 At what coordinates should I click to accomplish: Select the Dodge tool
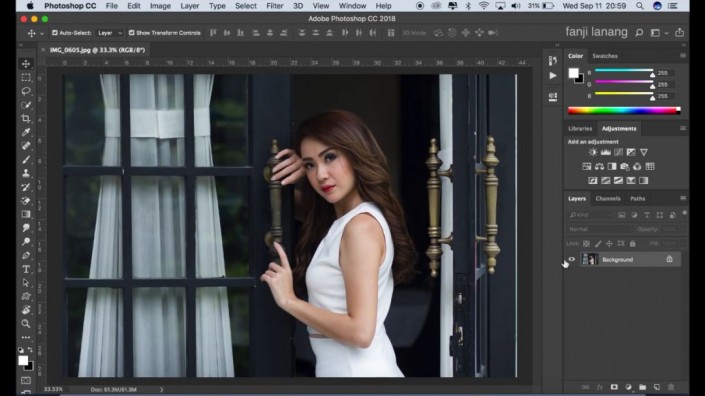coord(26,241)
